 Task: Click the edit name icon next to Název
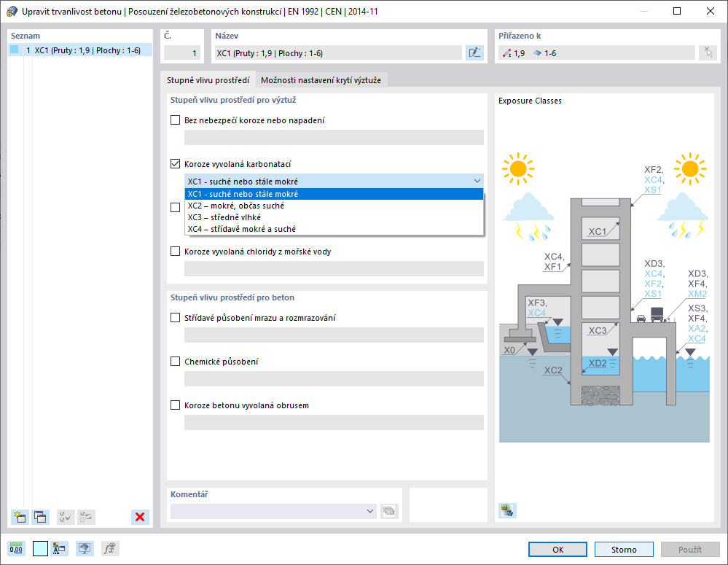pyautogui.click(x=474, y=53)
